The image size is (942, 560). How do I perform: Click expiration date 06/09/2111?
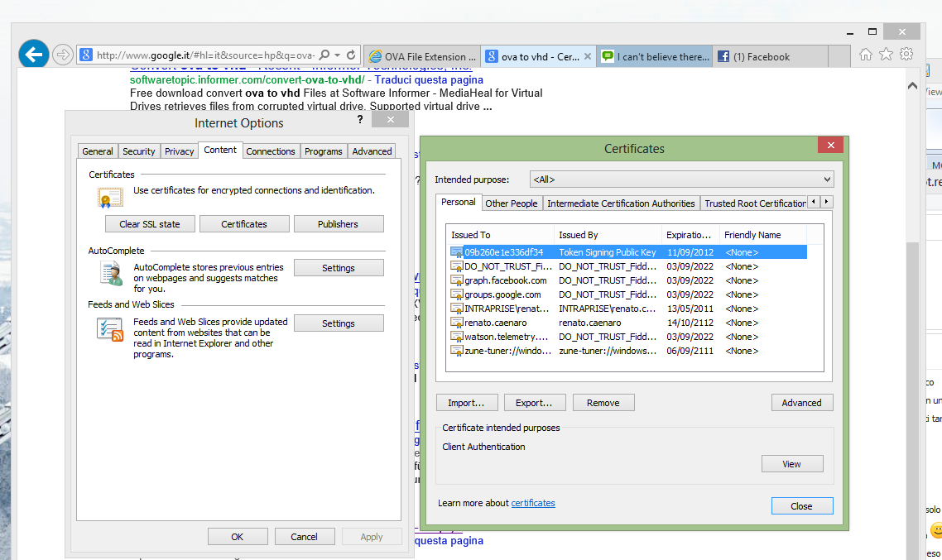click(690, 351)
